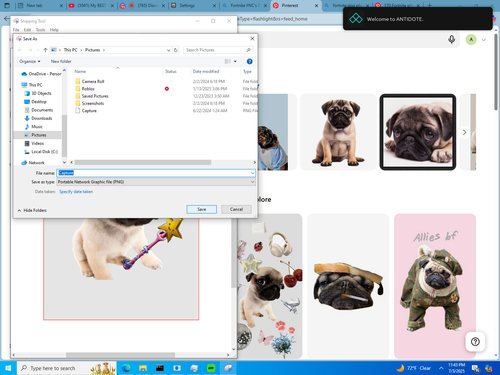Image resolution: width=500 pixels, height=375 pixels.
Task: Select Videos in navigation pane
Action: [34, 143]
